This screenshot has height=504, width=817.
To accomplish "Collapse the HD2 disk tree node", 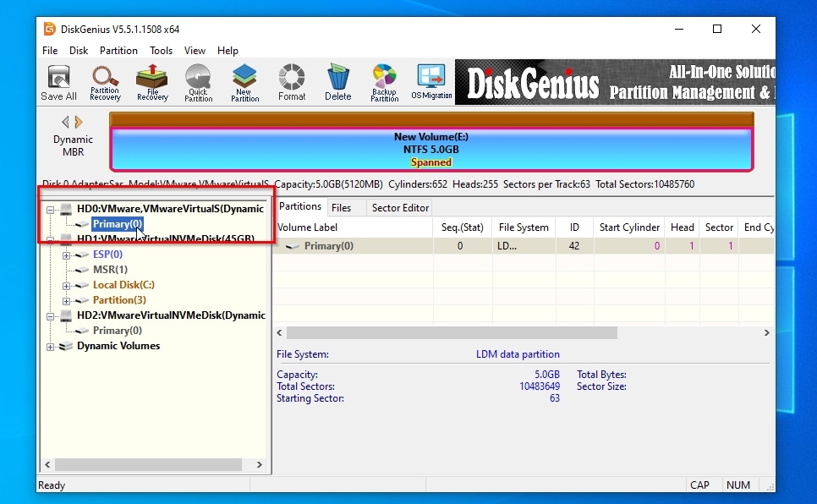I will click(x=52, y=315).
